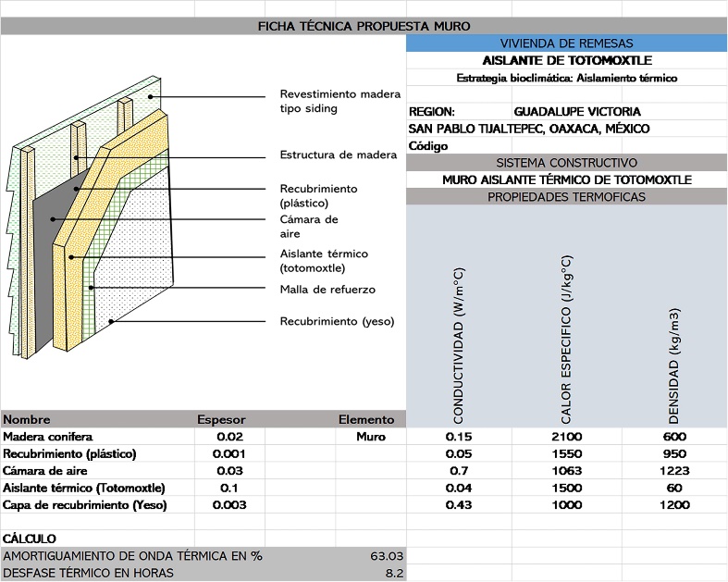Image resolution: width=728 pixels, height=582 pixels.
Task: Click the thermal lag value 8.2
Action: click(x=394, y=573)
